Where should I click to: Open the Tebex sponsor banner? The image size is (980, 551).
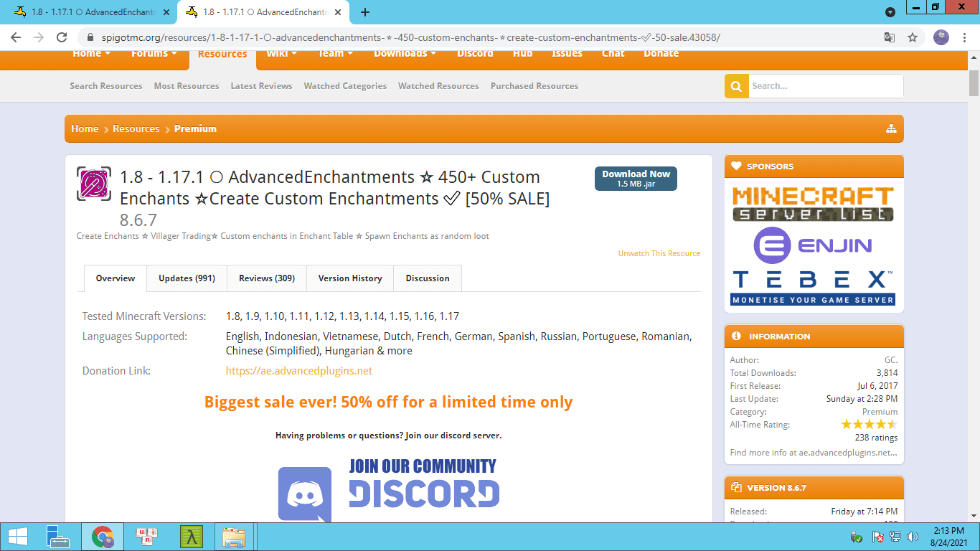point(813,288)
